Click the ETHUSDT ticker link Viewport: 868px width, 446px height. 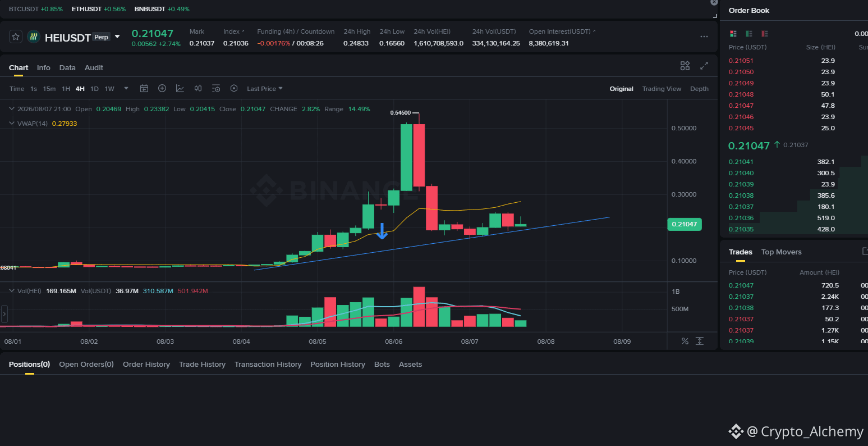pos(99,9)
